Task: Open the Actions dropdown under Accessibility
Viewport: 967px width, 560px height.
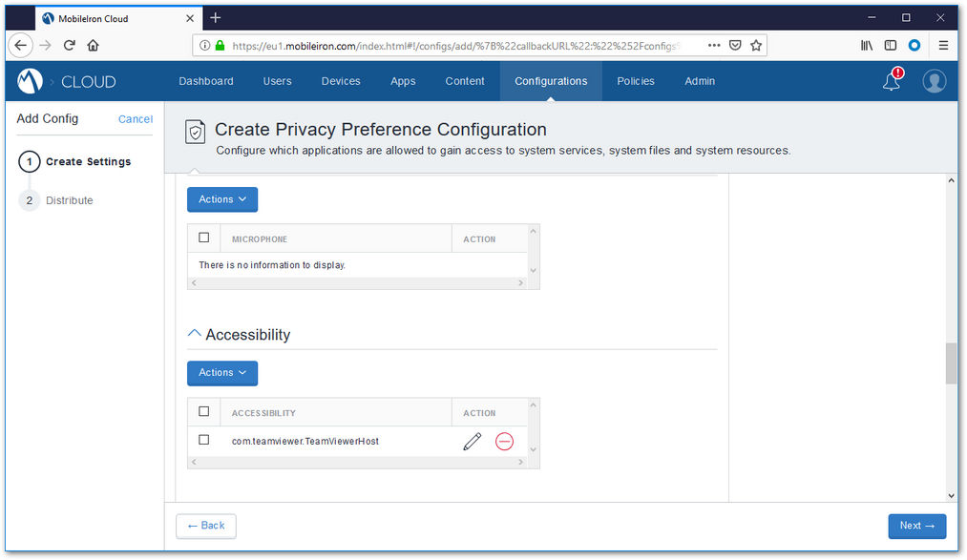Action: click(x=222, y=373)
